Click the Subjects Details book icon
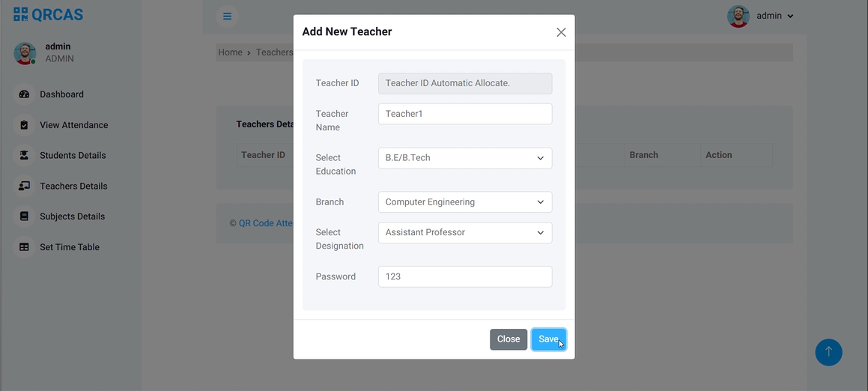This screenshot has width=868, height=391. click(24, 216)
